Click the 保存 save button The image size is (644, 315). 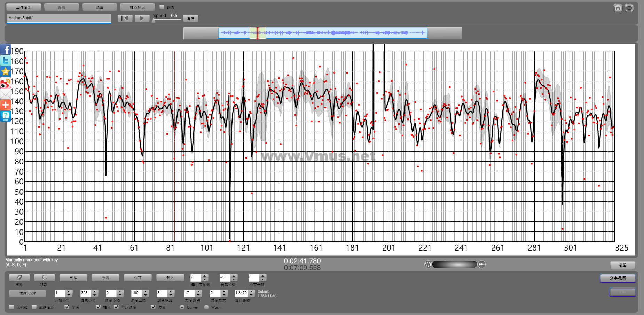coord(138,278)
